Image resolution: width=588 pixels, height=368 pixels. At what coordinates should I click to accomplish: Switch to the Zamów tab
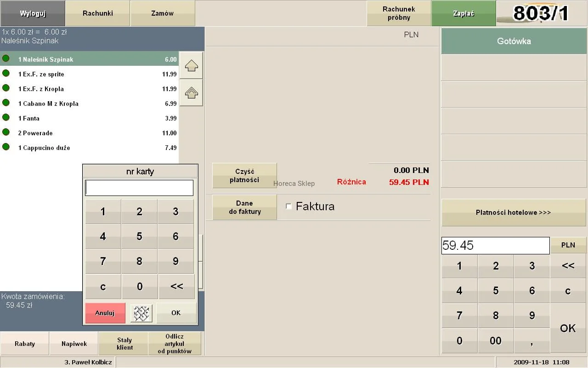163,13
